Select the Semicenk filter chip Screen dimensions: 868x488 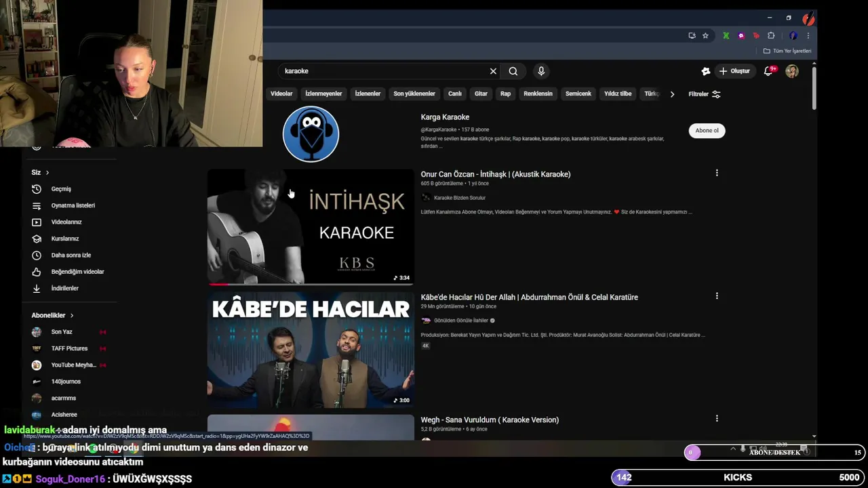578,94
